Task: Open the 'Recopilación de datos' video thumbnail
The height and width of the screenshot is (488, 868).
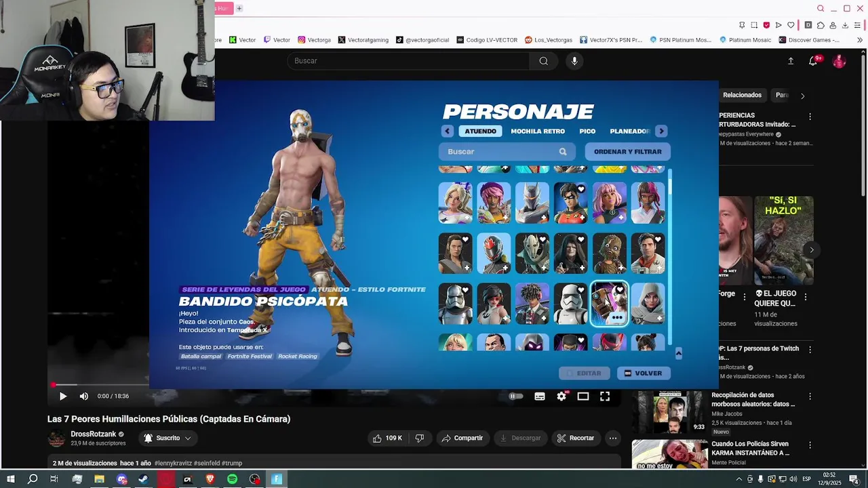Action: click(x=670, y=412)
